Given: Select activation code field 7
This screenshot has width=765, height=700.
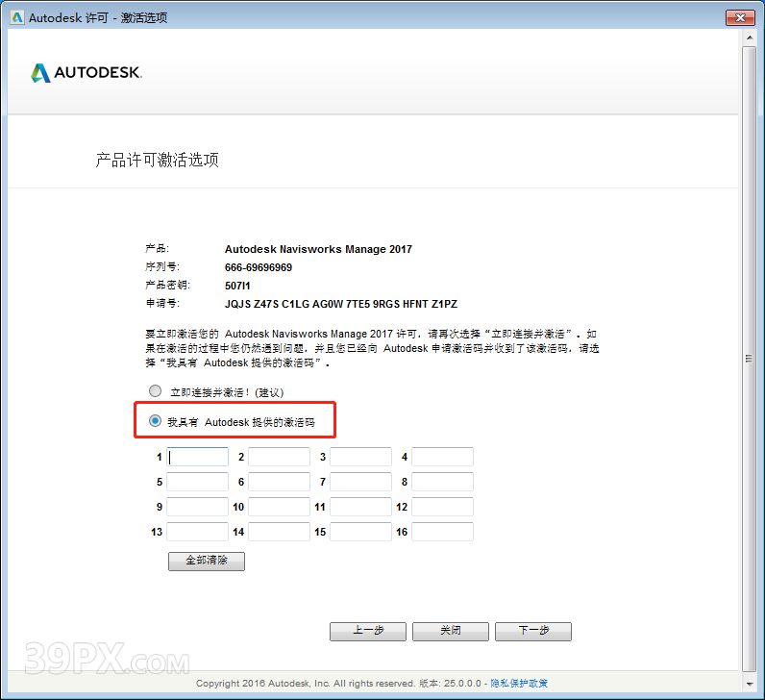Looking at the screenshot, I should coord(360,482).
